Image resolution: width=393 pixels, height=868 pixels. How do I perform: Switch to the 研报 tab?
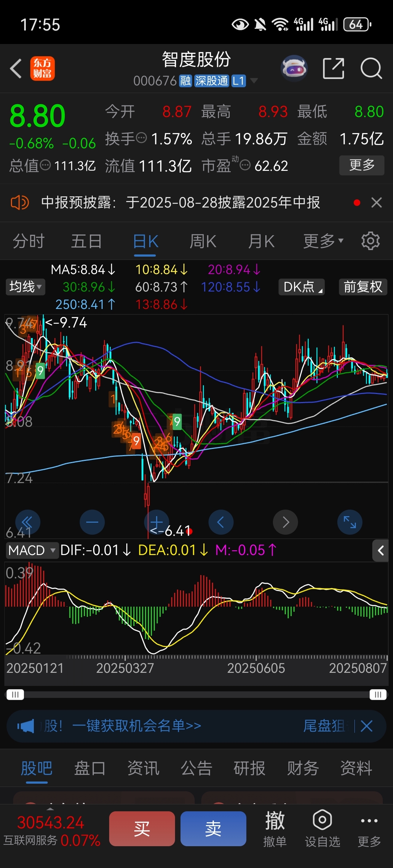[x=250, y=768]
